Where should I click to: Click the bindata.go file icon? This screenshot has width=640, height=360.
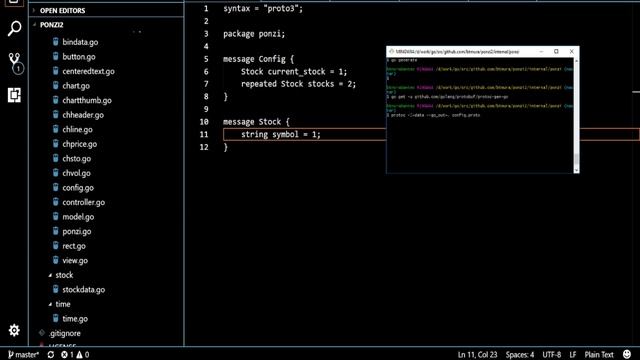[56, 42]
